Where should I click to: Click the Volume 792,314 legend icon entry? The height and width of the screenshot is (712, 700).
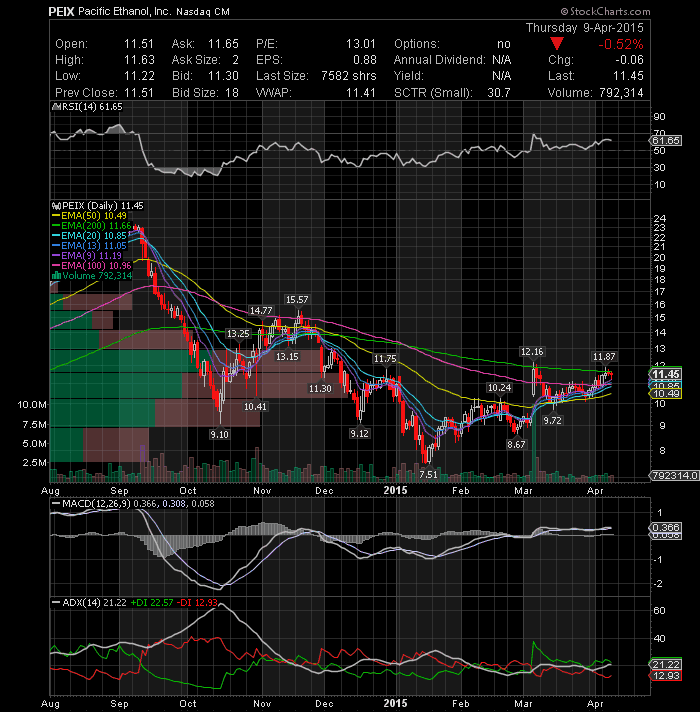click(93, 276)
